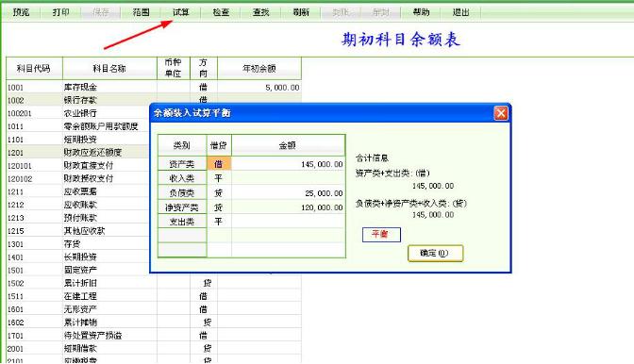
Task: Click the 负债类 amount 25,000.00 cell
Action: [289, 193]
